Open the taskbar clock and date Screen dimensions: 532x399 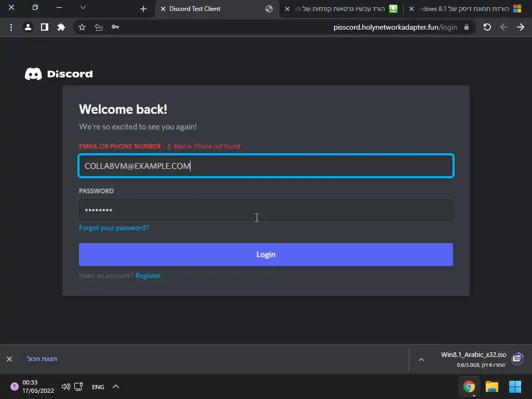point(38,387)
